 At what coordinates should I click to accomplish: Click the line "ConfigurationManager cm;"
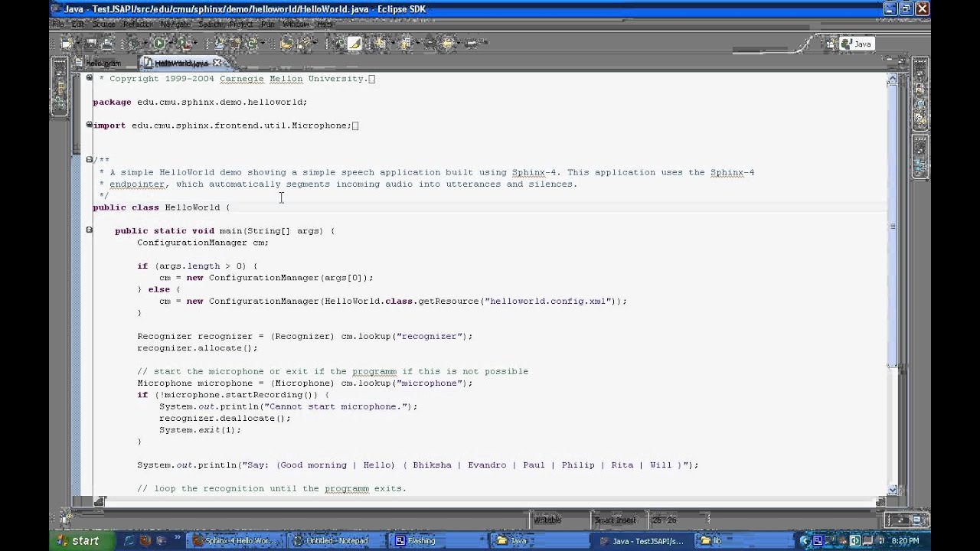[203, 243]
